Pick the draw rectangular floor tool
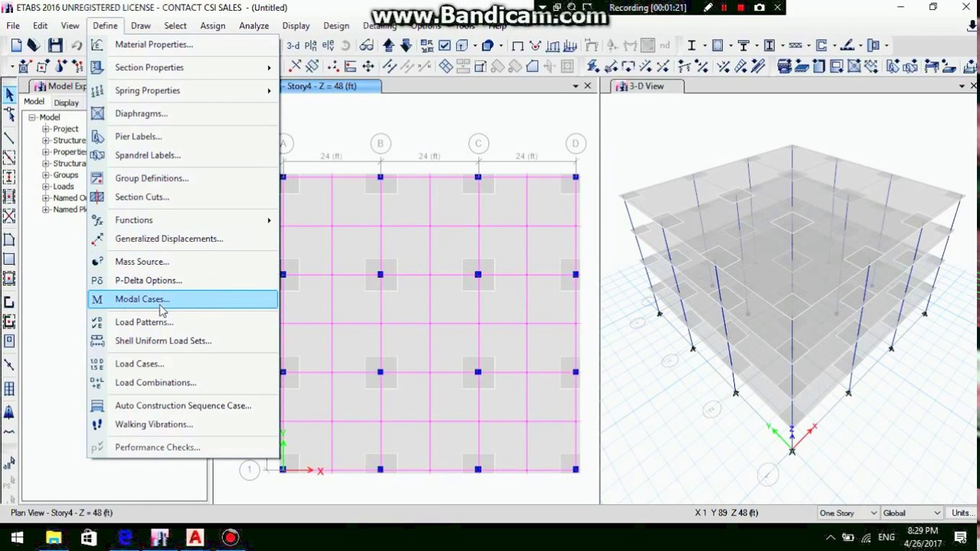 pyautogui.click(x=9, y=259)
